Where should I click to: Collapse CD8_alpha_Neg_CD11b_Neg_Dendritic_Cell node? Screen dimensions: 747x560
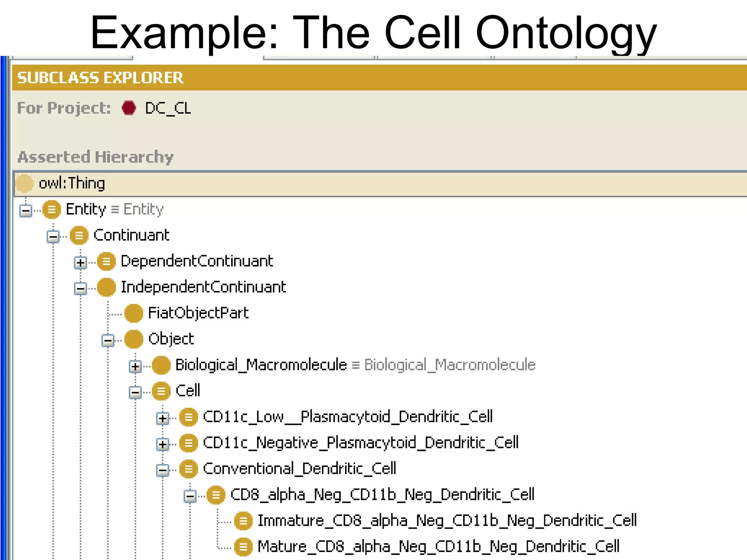click(x=190, y=496)
